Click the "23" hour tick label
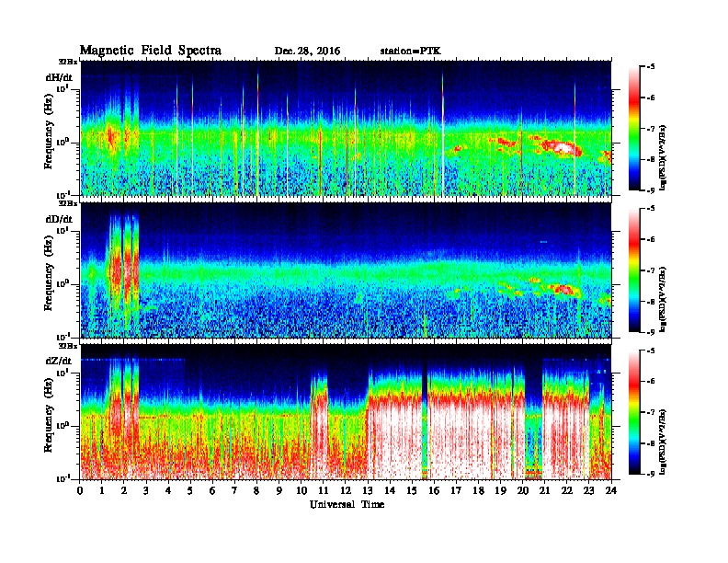 [589, 490]
